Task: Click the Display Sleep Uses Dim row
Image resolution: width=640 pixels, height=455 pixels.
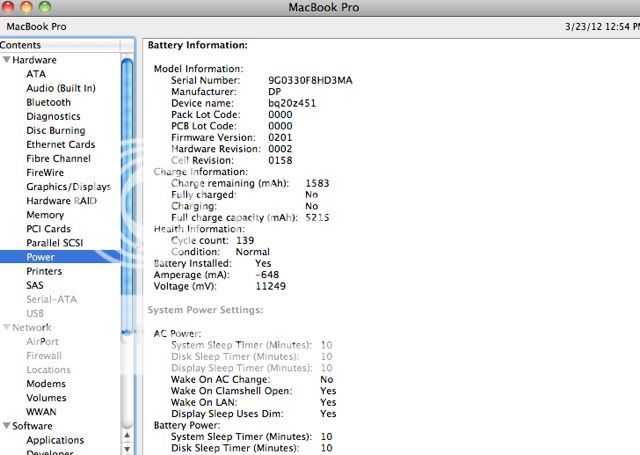Action: coord(253,414)
